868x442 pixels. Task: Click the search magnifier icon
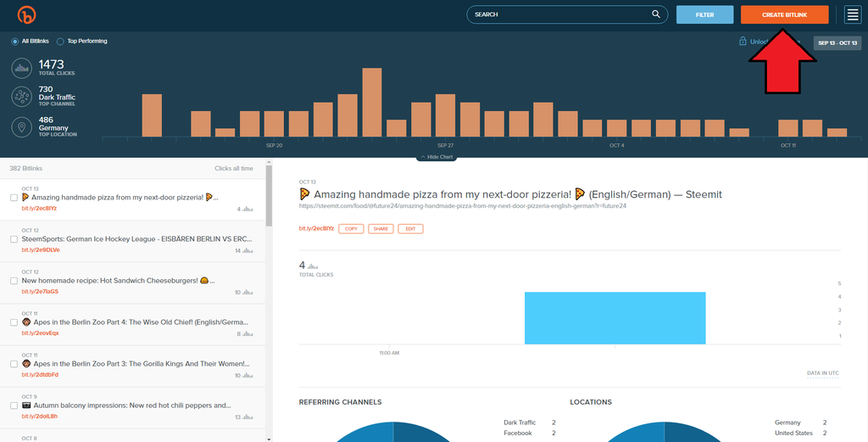click(x=656, y=14)
